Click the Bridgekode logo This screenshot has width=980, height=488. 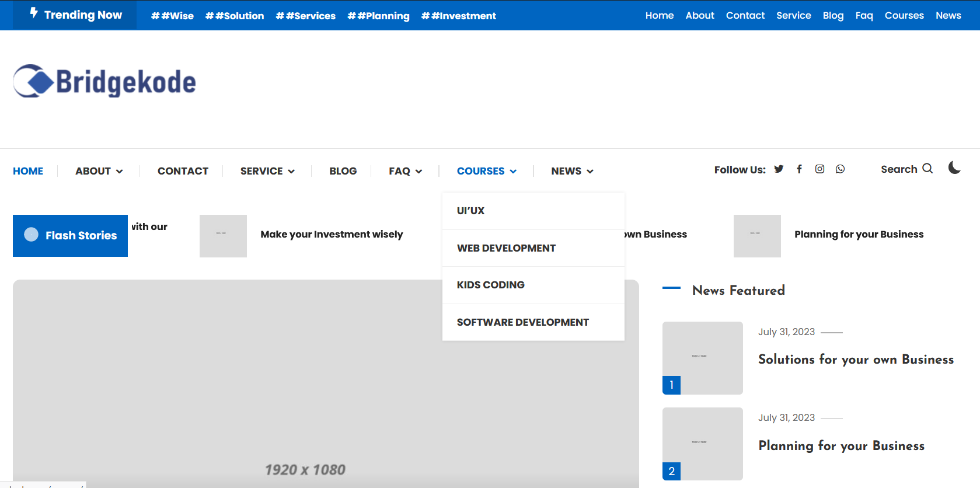point(105,82)
